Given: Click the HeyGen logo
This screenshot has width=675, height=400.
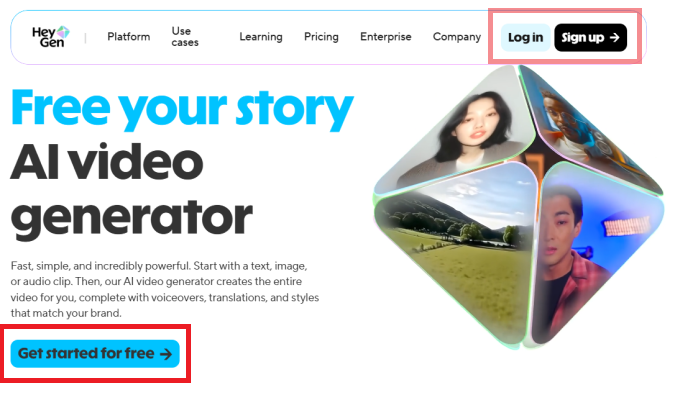Looking at the screenshot, I should tap(50, 37).
